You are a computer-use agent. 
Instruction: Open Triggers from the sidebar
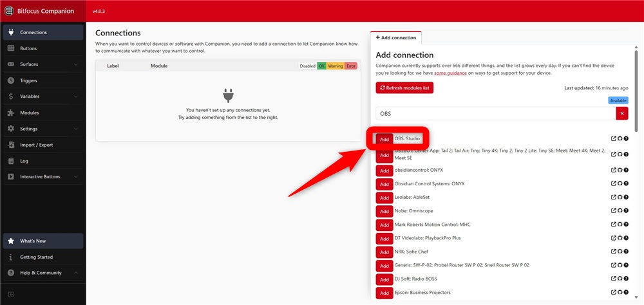[x=43, y=80]
